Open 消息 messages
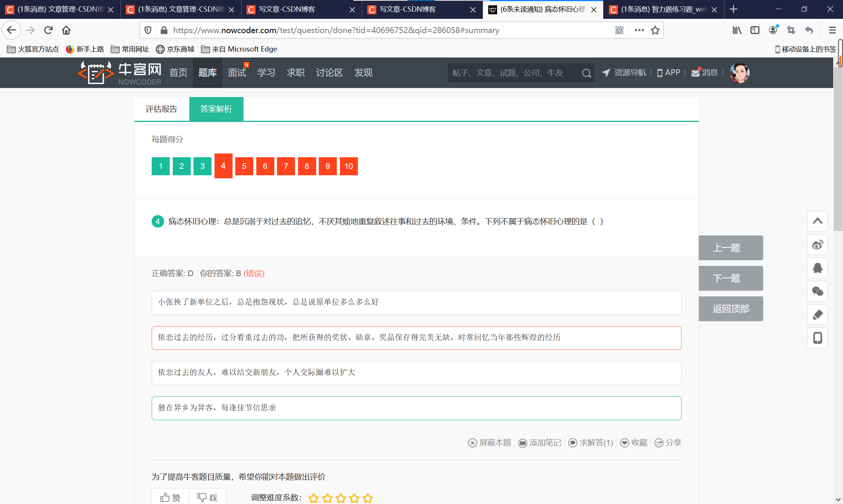 (705, 73)
